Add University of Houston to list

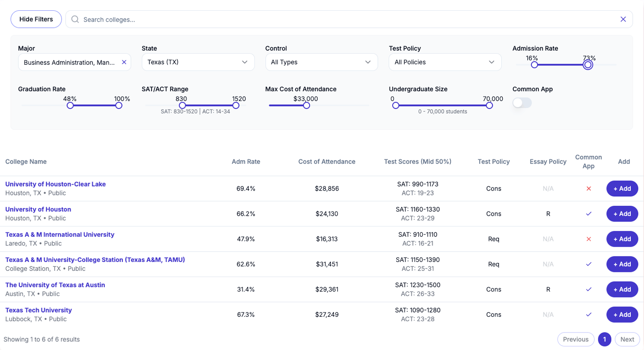pos(622,214)
